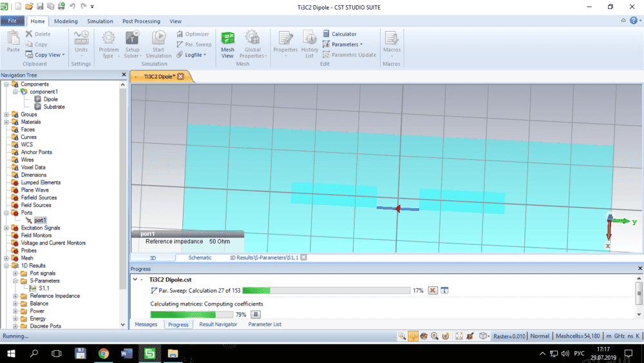Open the 1D Results S1,1 tab
644x363 pixels.
(263, 258)
